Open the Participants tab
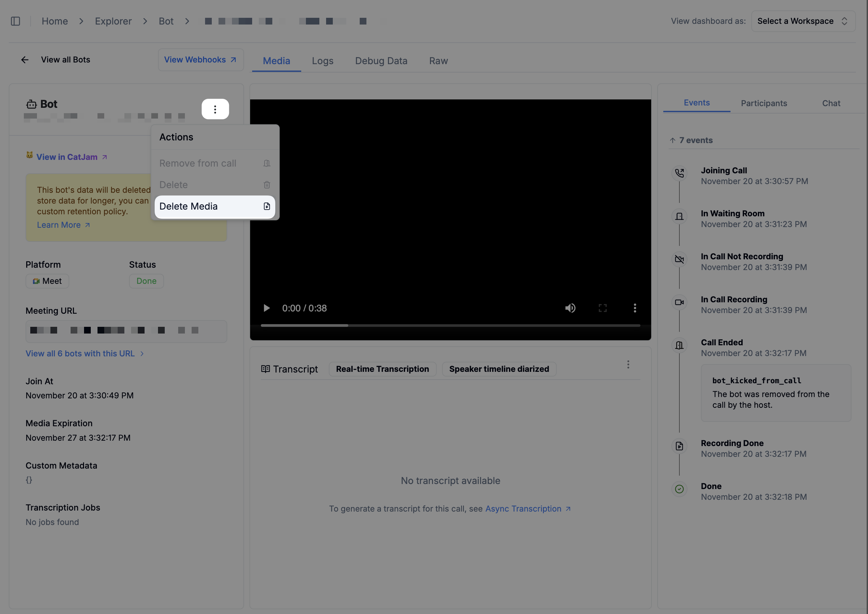868x614 pixels. tap(763, 103)
